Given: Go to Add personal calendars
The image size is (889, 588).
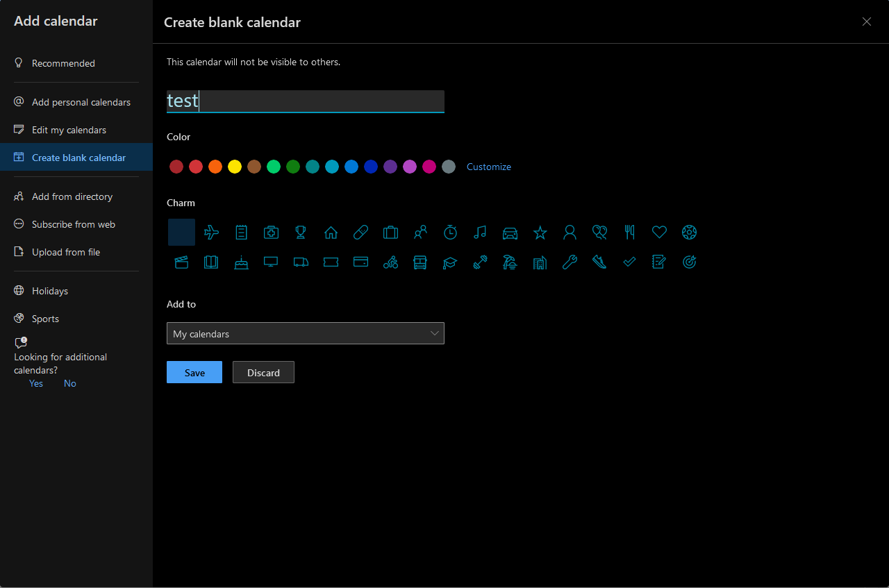Looking at the screenshot, I should 76,102.
